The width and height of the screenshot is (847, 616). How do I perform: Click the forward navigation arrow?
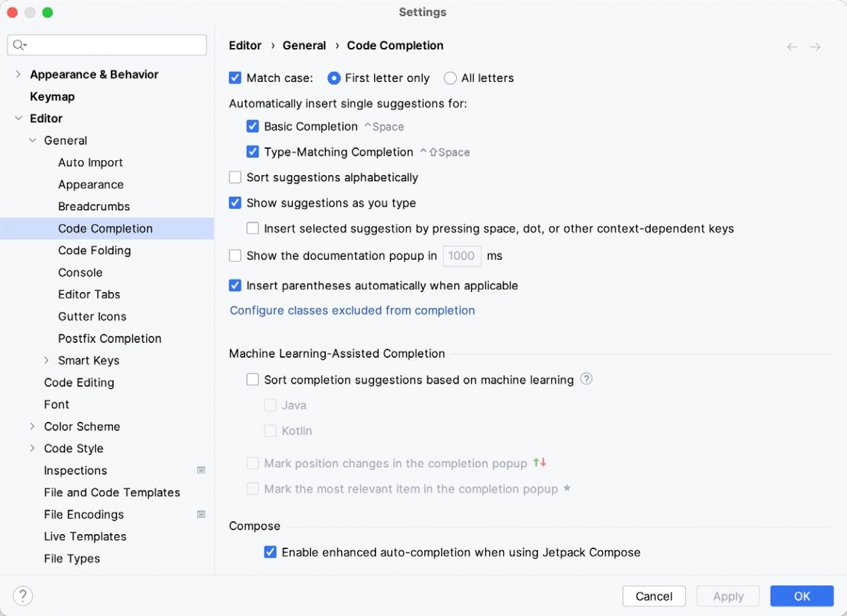pos(816,46)
